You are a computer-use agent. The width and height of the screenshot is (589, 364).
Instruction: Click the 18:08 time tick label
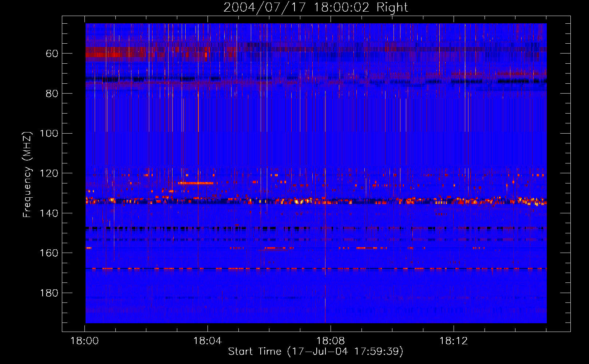click(331, 341)
